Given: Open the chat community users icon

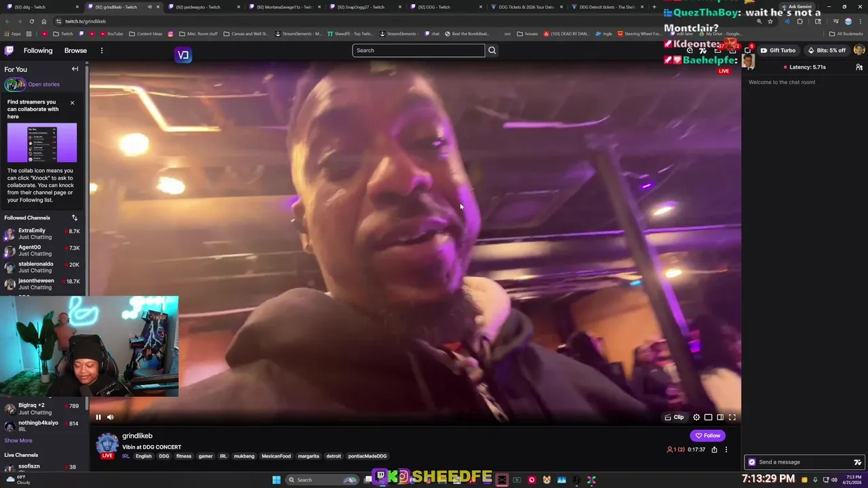Looking at the screenshot, I should pos(859,67).
